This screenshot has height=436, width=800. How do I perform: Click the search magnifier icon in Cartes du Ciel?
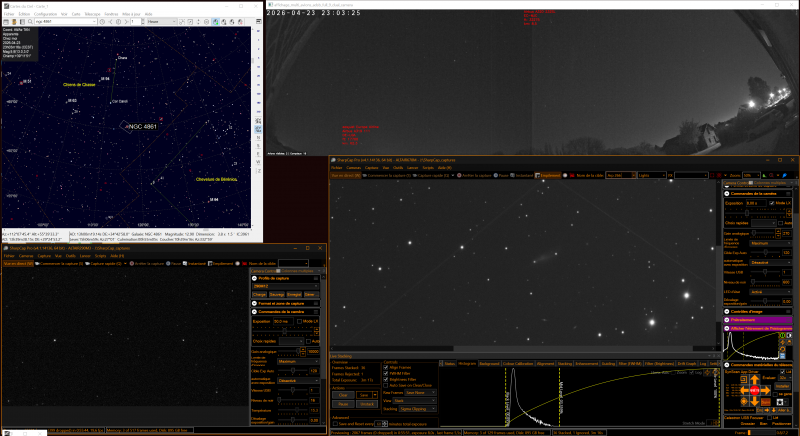pos(30,21)
